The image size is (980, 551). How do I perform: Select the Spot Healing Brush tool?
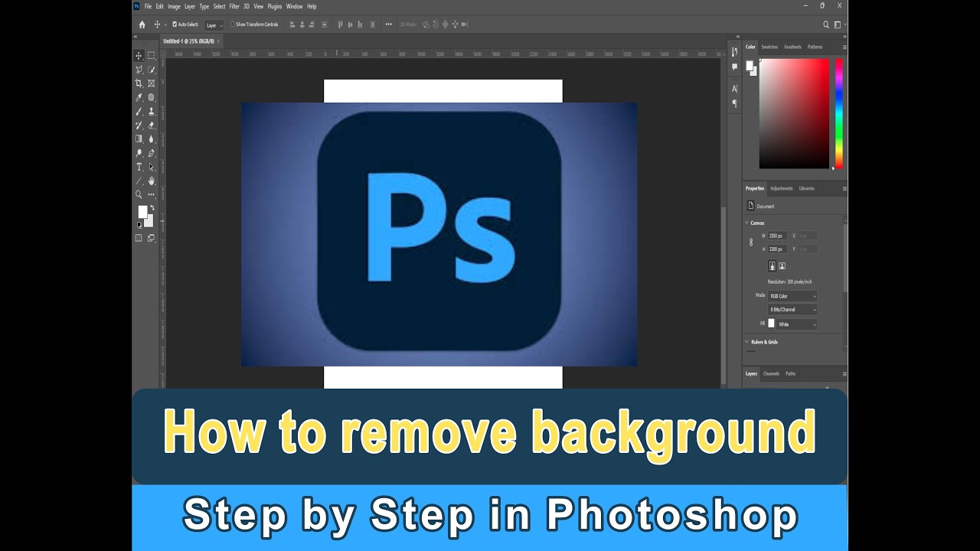pos(151,97)
